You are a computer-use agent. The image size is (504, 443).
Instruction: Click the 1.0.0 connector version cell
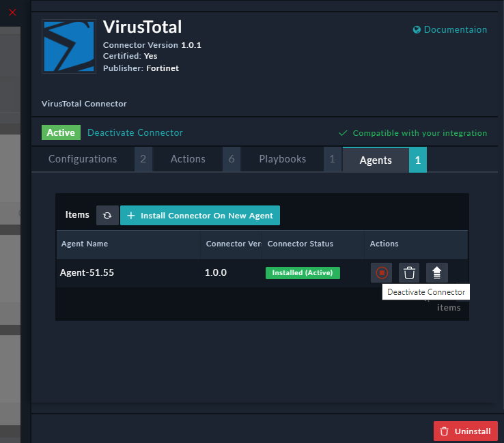tap(216, 272)
